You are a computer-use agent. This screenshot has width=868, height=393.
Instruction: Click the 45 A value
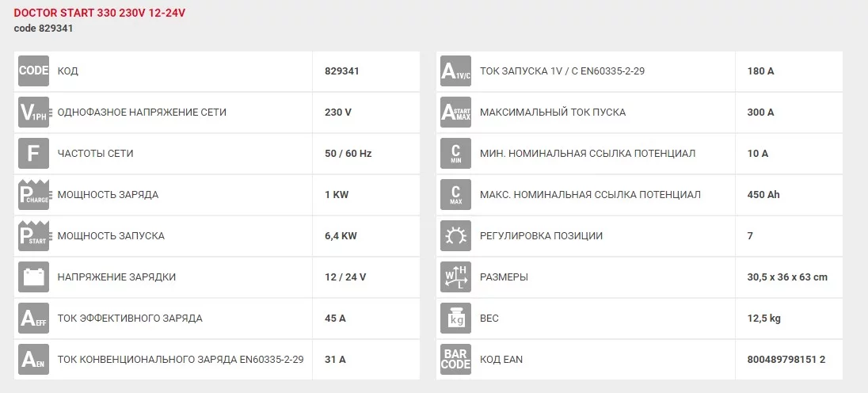pyautogui.click(x=336, y=319)
